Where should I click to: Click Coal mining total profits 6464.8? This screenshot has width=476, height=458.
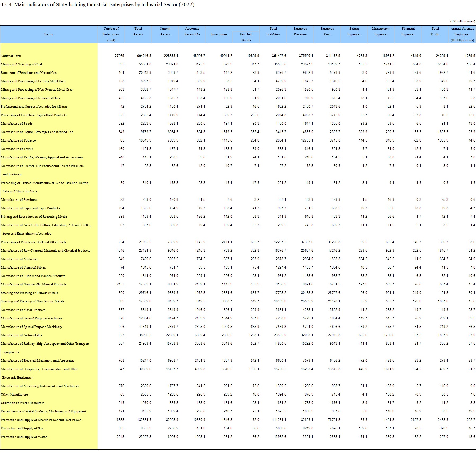[x=443, y=64]
